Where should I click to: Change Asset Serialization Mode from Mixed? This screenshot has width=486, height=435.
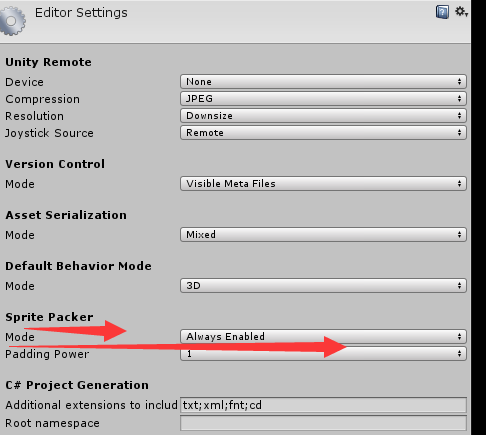click(323, 235)
